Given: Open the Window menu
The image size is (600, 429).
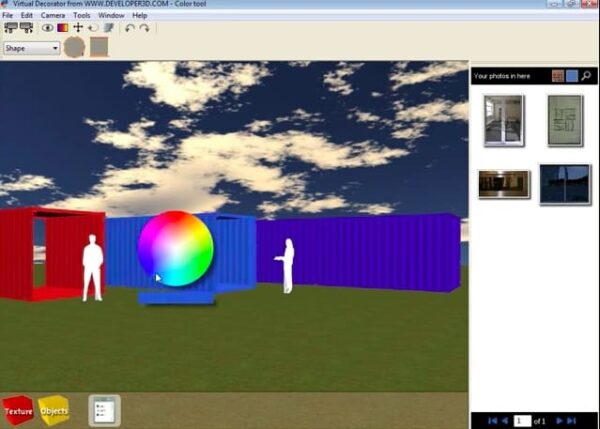Looking at the screenshot, I should [111, 16].
